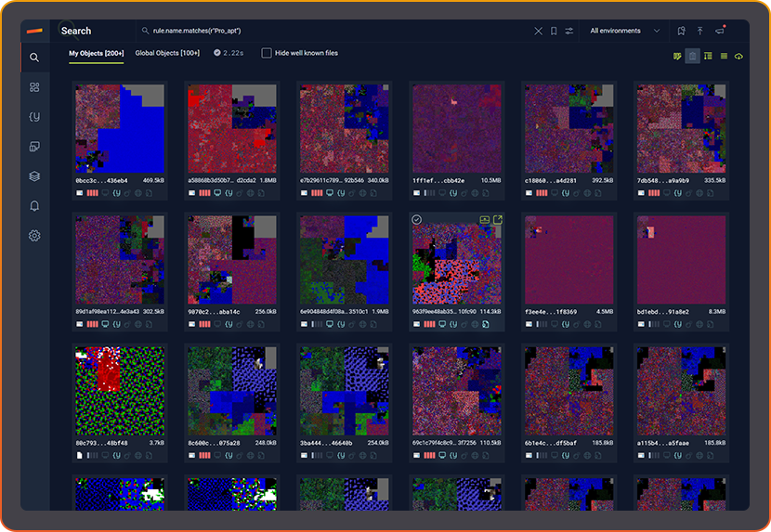Open 963f9ee48ab35 object in new window
The image size is (771, 532).
[498, 220]
